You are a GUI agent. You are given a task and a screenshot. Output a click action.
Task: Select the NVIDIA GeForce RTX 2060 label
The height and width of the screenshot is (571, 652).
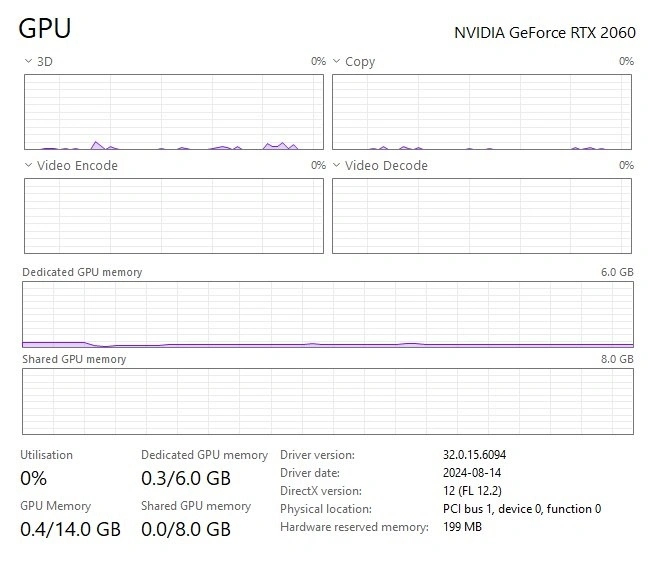(x=544, y=31)
